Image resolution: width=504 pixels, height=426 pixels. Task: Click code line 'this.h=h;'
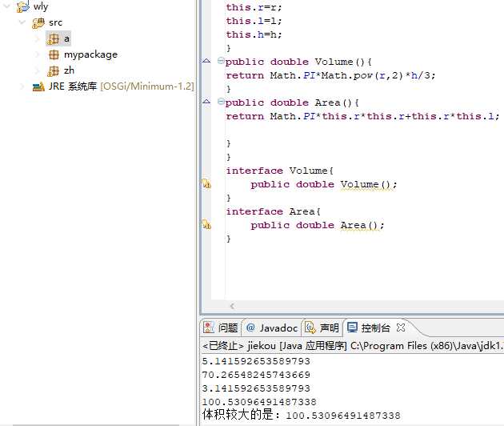[x=254, y=34]
